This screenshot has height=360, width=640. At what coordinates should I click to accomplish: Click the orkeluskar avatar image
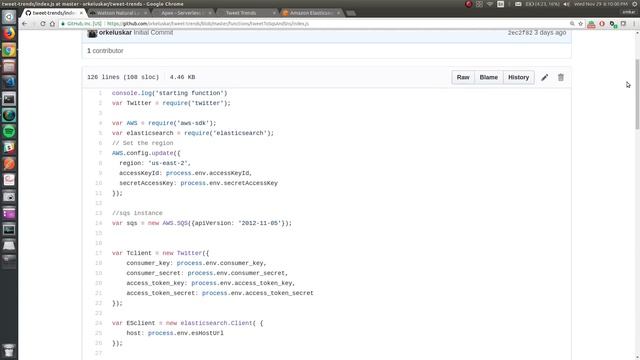[x=92, y=33]
